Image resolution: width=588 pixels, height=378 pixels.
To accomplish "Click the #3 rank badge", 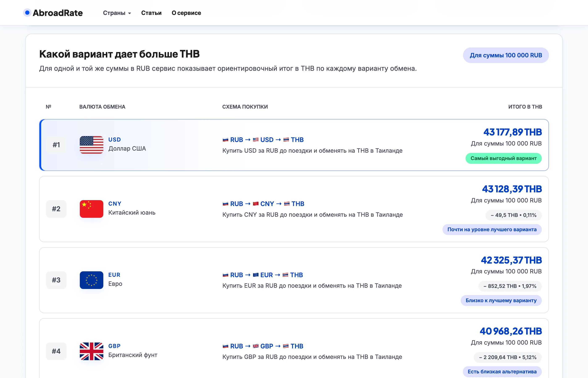I will (x=56, y=280).
